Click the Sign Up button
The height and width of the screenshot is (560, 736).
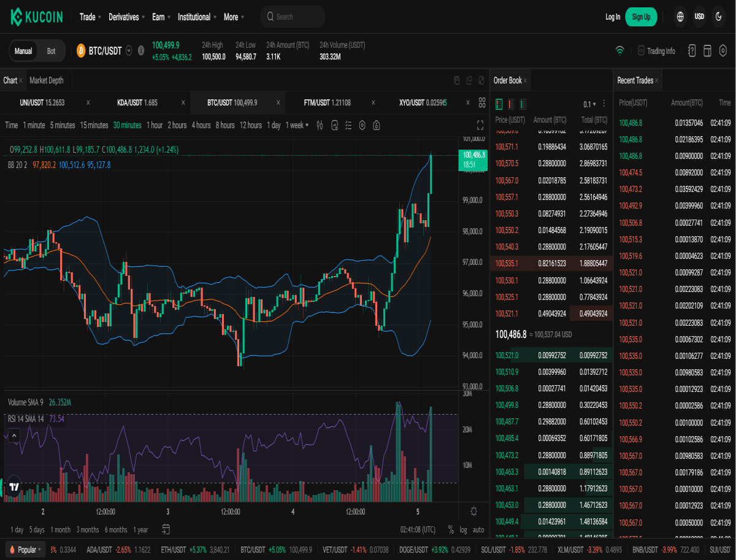(641, 17)
